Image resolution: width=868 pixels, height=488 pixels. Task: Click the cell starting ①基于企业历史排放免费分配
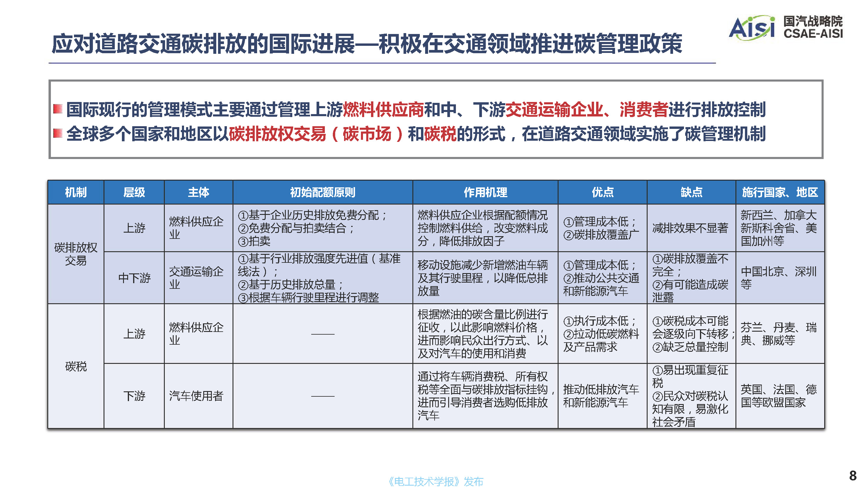(323, 228)
